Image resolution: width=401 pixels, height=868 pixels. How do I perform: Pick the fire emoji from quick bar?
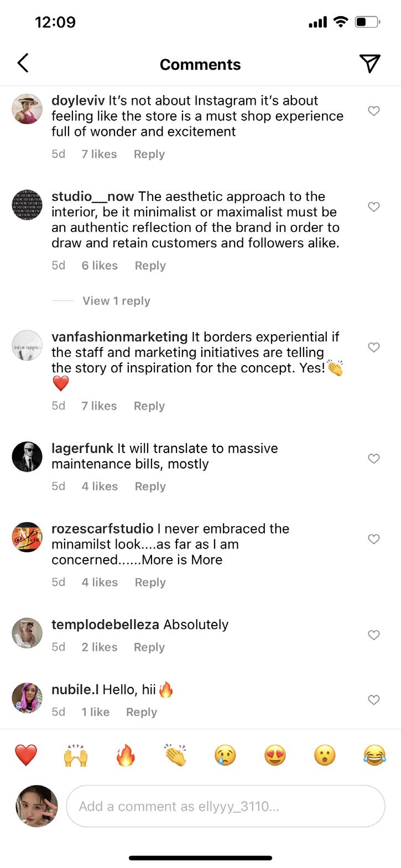[x=126, y=755]
